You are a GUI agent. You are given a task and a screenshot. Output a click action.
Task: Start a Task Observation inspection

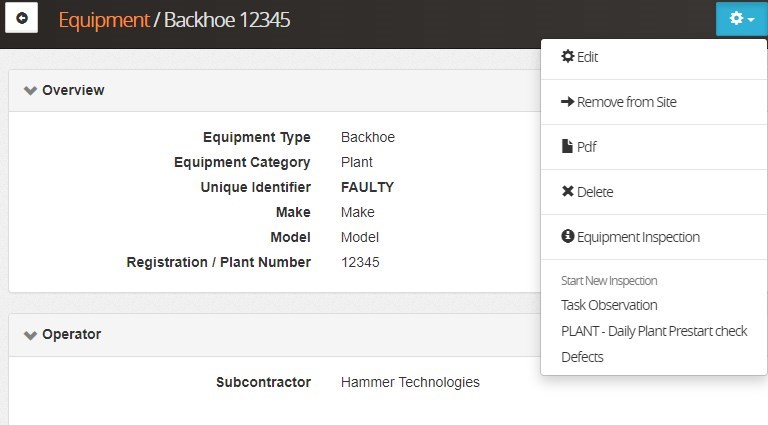point(609,305)
